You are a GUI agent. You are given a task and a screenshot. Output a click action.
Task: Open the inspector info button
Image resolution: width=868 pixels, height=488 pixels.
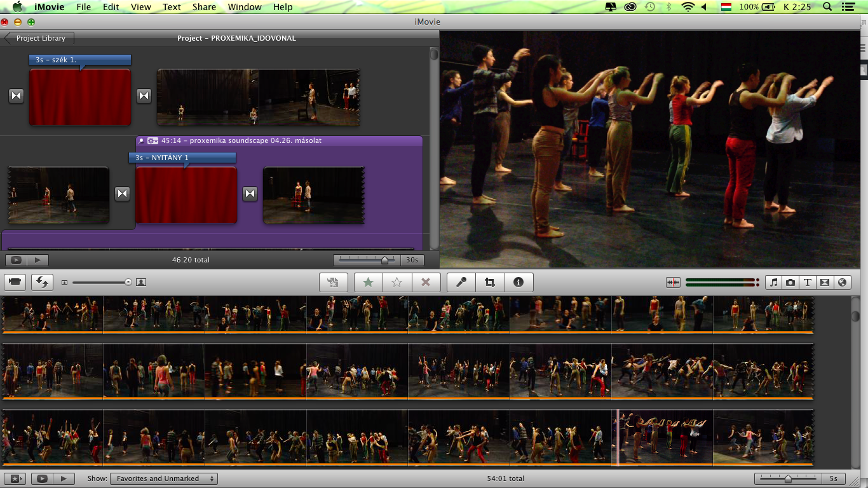pos(519,282)
